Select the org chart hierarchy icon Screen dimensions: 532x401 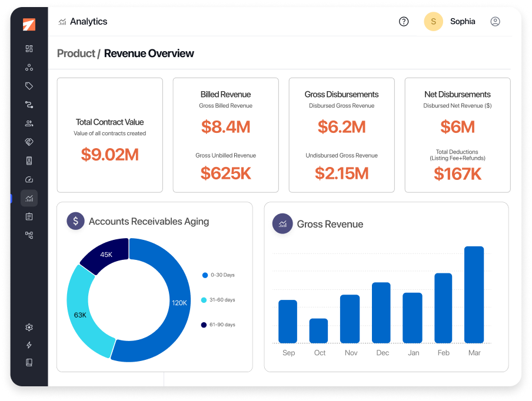pyautogui.click(x=29, y=235)
